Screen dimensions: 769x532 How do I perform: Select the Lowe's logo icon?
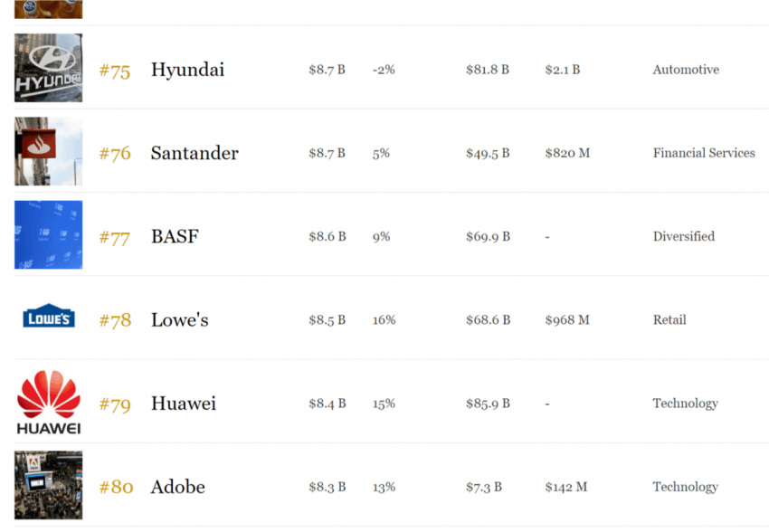point(49,317)
